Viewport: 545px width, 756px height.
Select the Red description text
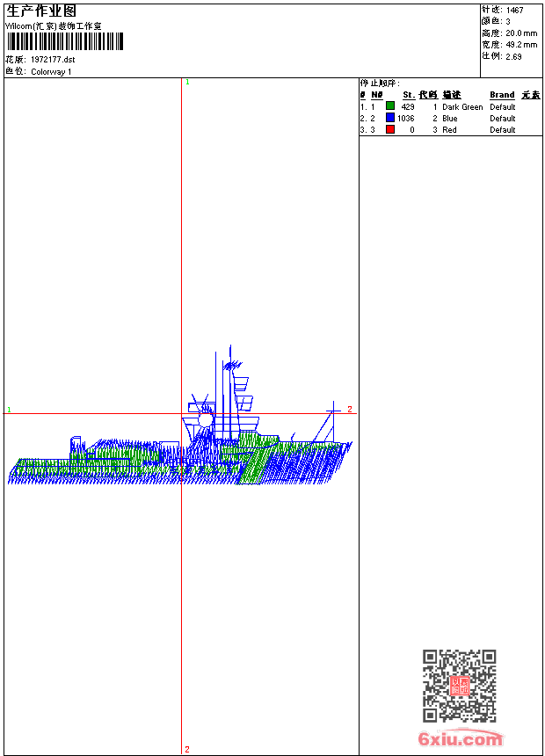(x=449, y=130)
